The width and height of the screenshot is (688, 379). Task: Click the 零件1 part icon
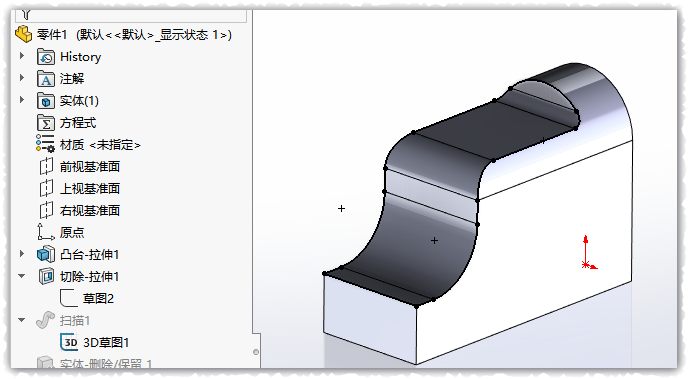pos(24,34)
